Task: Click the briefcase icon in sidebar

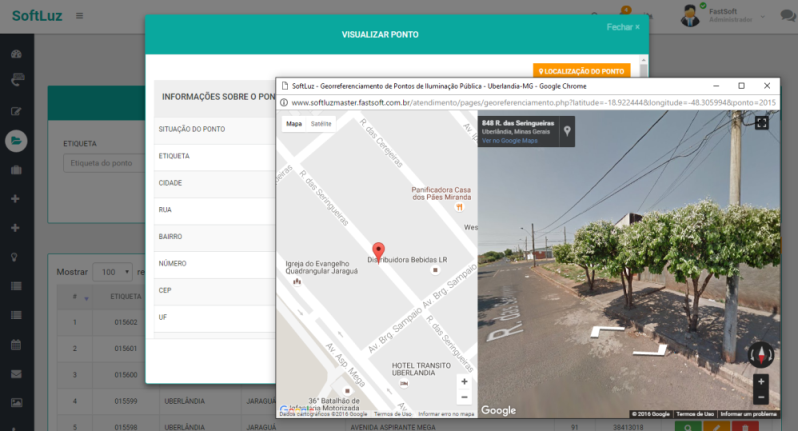Action: point(16,170)
